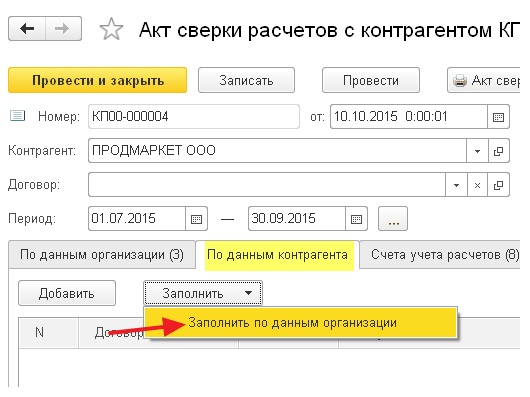Click the N column header in table
This screenshot has height=397, width=530.
click(48, 333)
